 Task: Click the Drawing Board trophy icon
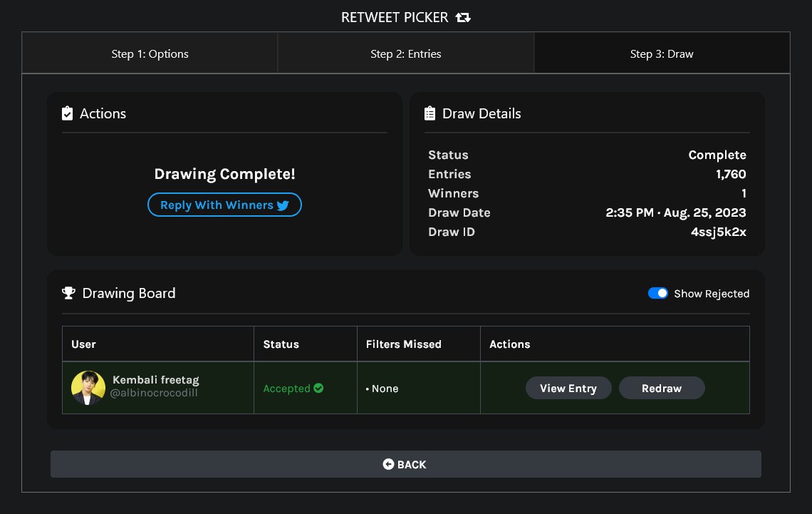click(x=68, y=293)
